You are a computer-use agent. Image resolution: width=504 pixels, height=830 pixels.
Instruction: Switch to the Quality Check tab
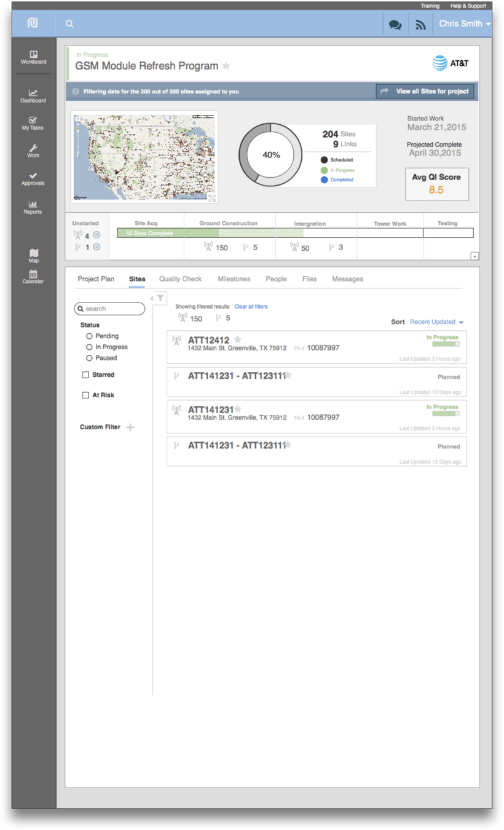pyautogui.click(x=180, y=279)
